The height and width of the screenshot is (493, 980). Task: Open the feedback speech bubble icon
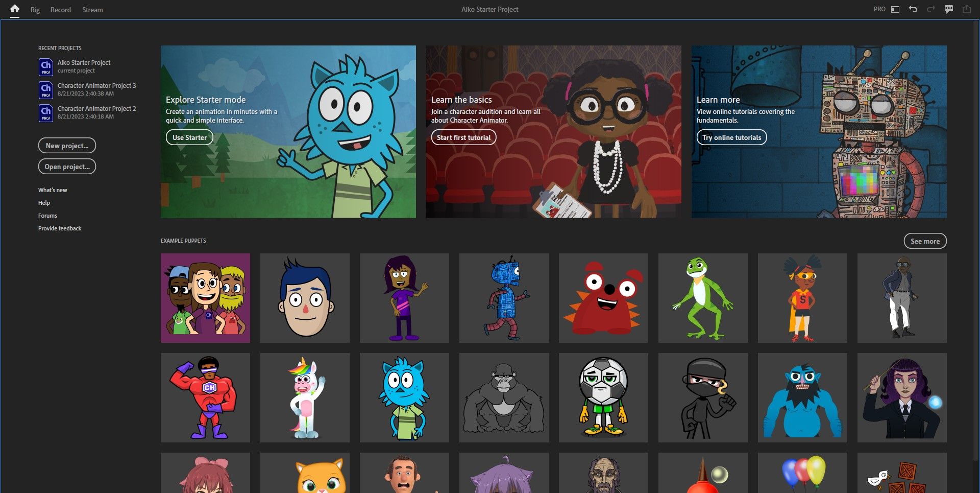[949, 9]
